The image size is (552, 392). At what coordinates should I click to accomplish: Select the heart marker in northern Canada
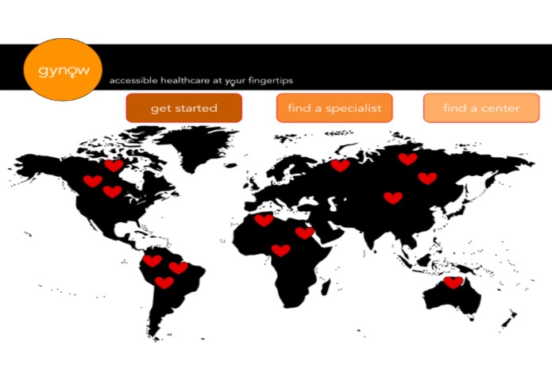(114, 165)
